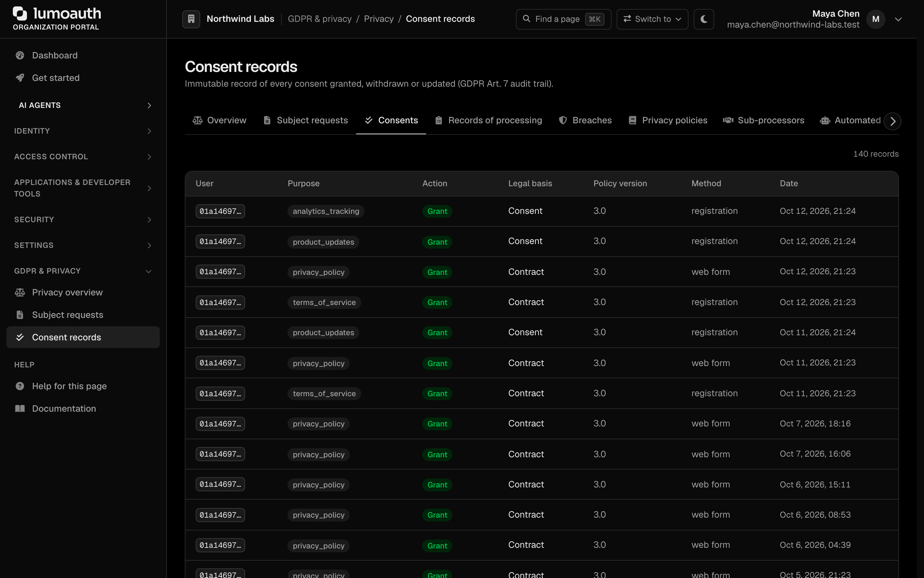
Task: Click the Privacy breadcrumb link
Action: point(378,19)
